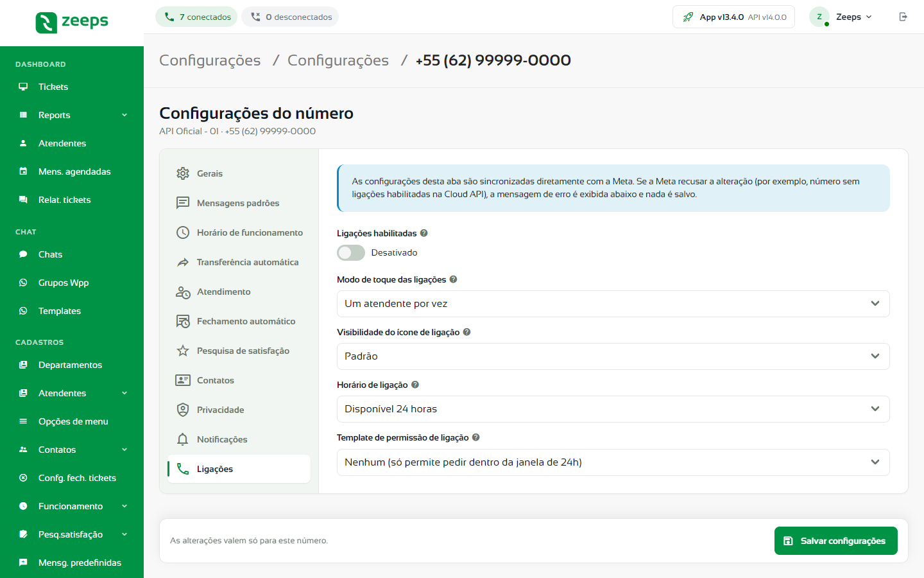Click the 0 desconectados status pill
The width and height of the screenshot is (924, 578).
(290, 17)
